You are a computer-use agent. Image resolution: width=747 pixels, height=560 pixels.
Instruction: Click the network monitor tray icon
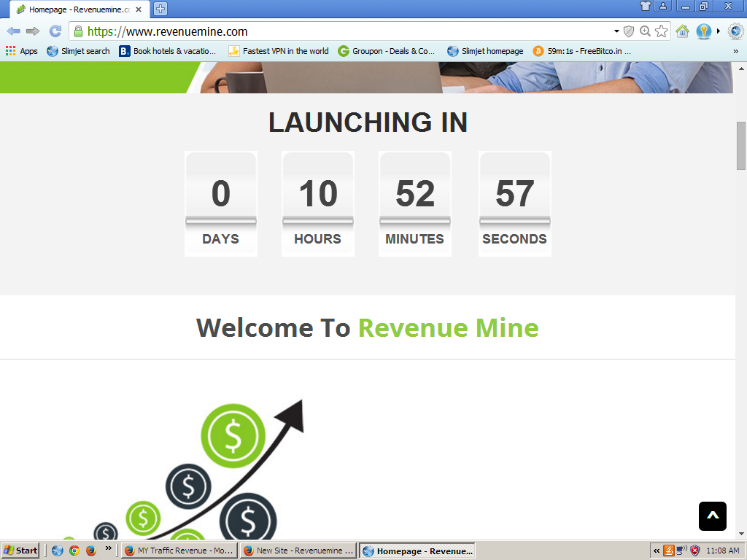pos(682,551)
